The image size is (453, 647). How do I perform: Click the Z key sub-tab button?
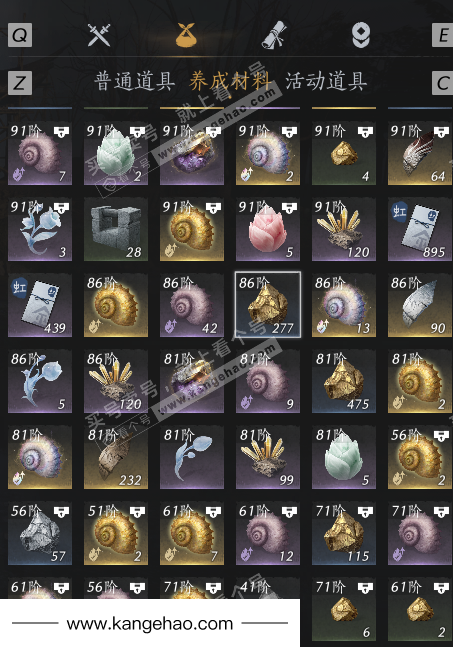(x=20, y=83)
